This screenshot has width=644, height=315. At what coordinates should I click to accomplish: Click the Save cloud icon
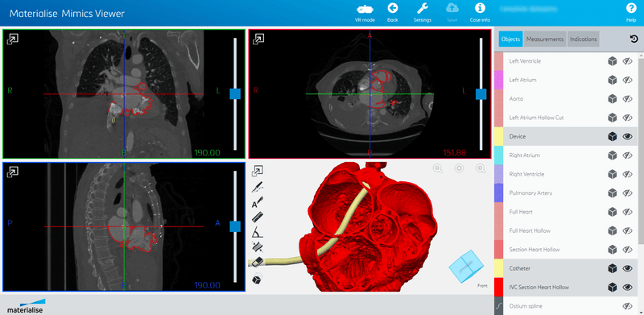click(452, 12)
